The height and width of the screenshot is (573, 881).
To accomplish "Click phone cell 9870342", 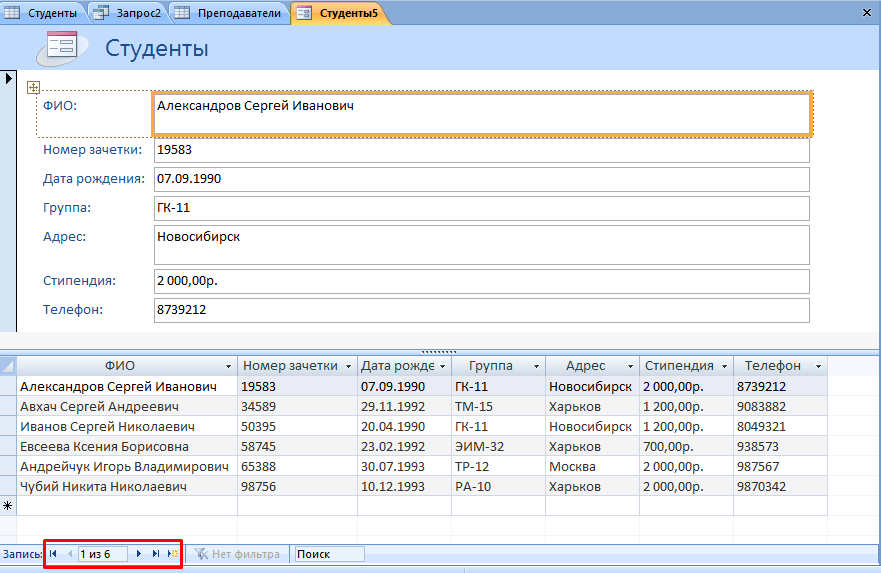I will [780, 486].
